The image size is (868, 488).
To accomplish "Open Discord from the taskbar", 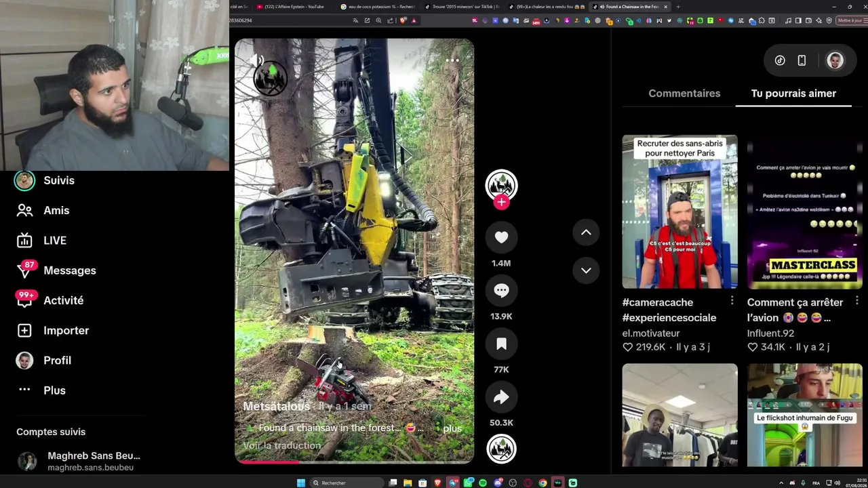I will click(x=498, y=483).
